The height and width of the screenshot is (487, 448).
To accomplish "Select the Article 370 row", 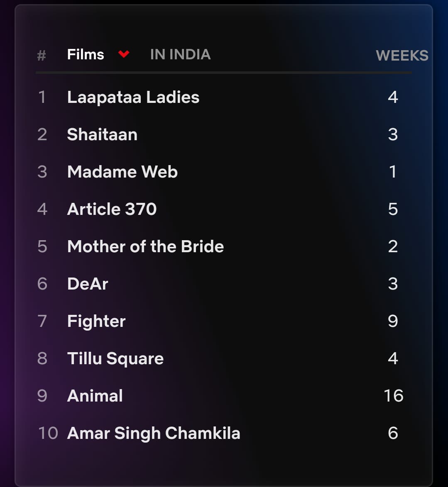I will (112, 209).
